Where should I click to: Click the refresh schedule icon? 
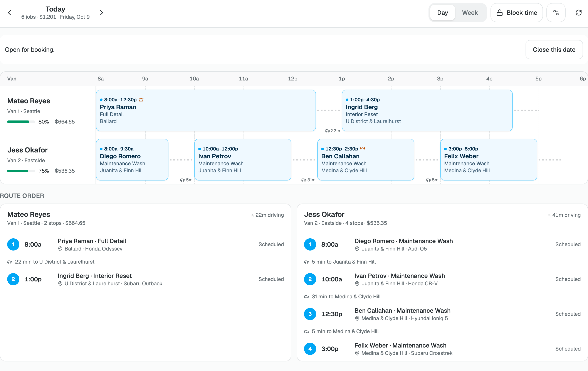578,13
